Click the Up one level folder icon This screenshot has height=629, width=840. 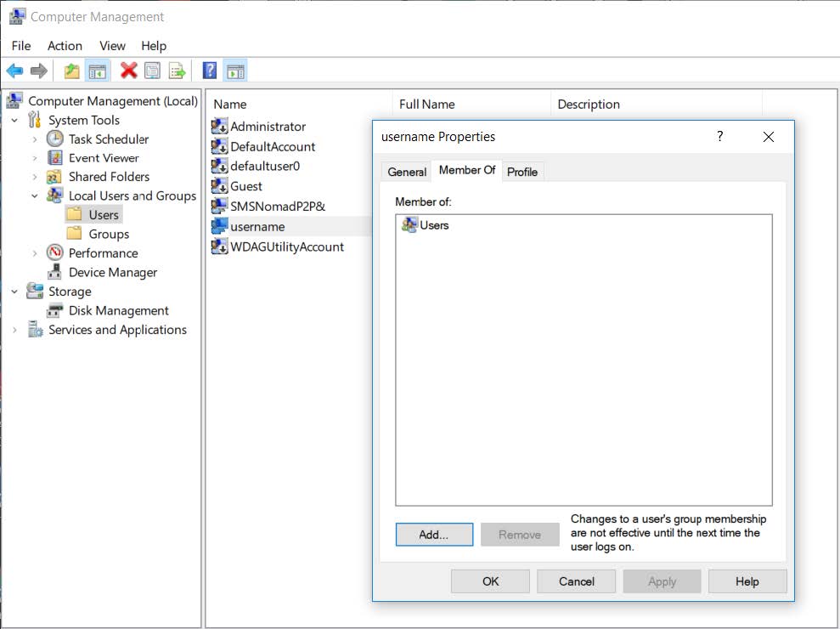click(x=72, y=70)
